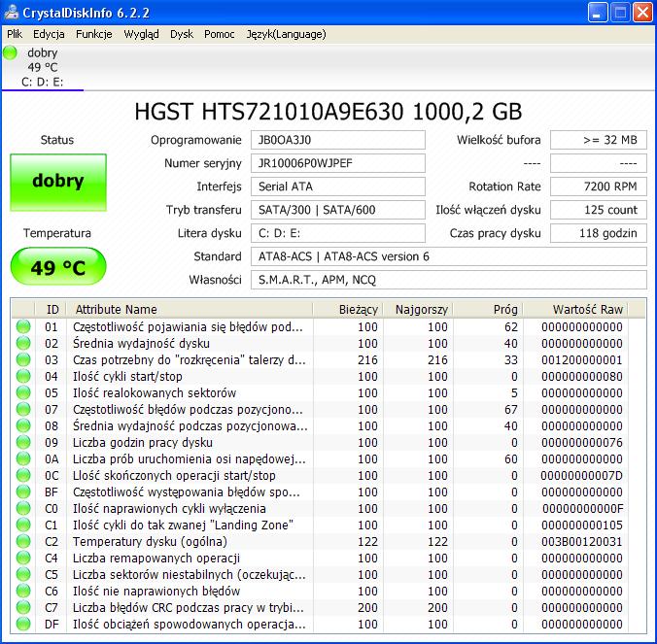Select row 'Ilość cykli start/stop'
Image resolution: width=657 pixels, height=644 pixels.
point(320,377)
